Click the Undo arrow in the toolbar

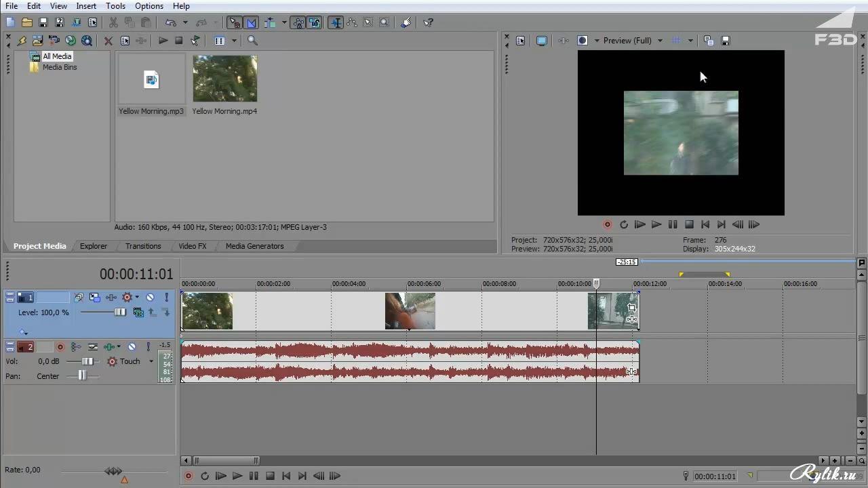[x=170, y=22]
